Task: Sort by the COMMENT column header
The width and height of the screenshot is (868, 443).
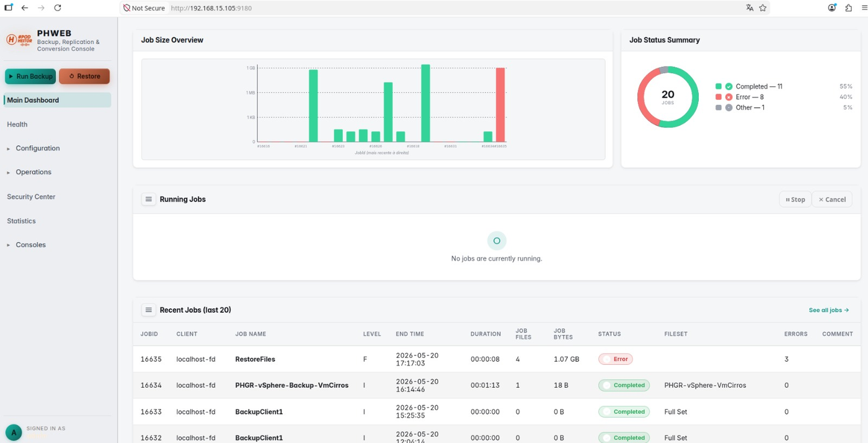Action: point(838,334)
